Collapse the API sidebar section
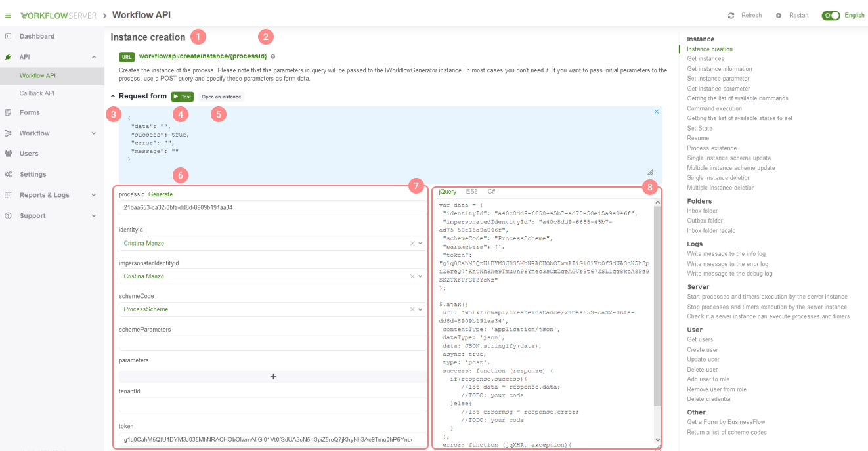This screenshot has height=451, width=868. pos(94,57)
